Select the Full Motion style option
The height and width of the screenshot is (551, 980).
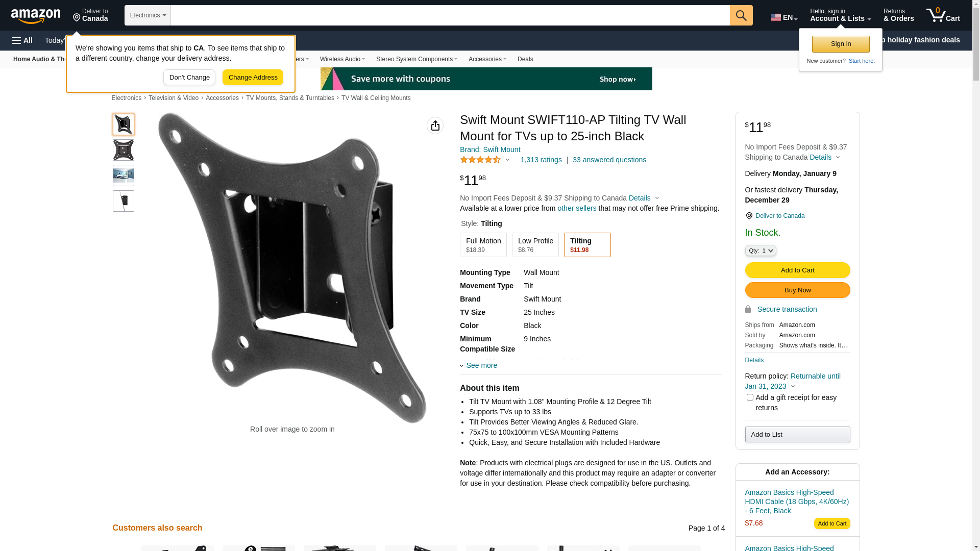pyautogui.click(x=483, y=245)
